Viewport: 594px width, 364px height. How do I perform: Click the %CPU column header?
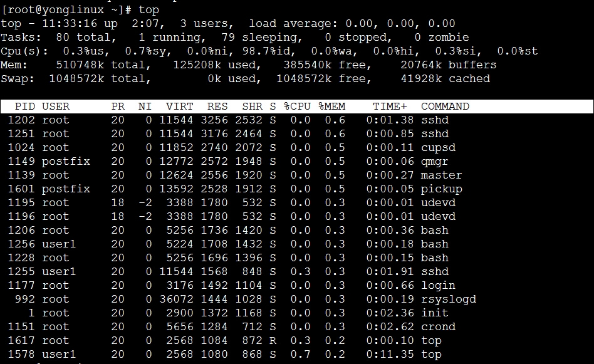(298, 107)
